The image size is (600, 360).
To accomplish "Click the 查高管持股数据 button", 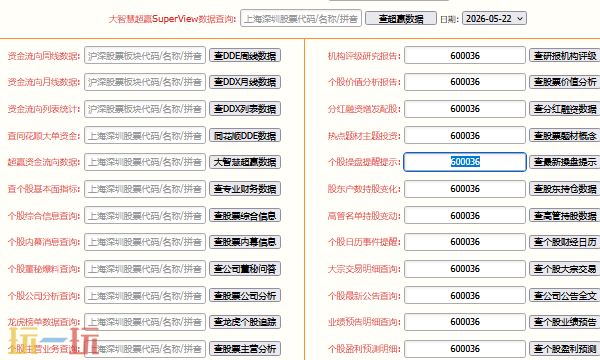I will 565,216.
